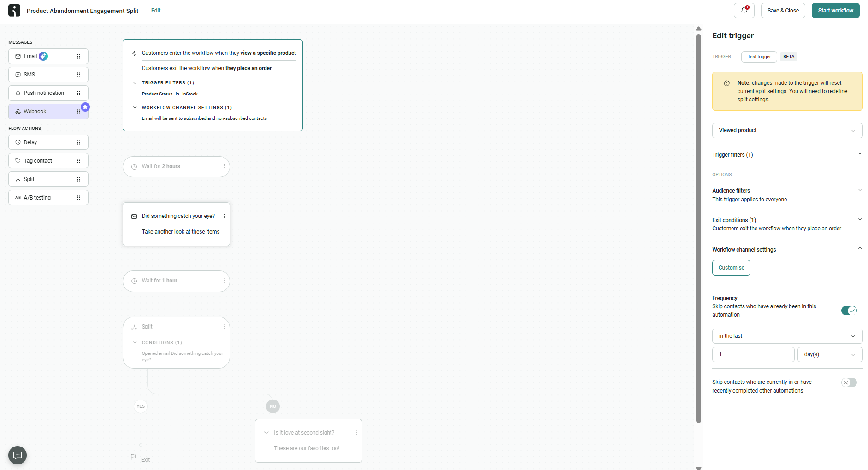Click the Customise button
Viewport: 868px width, 470px height.
coord(731,268)
